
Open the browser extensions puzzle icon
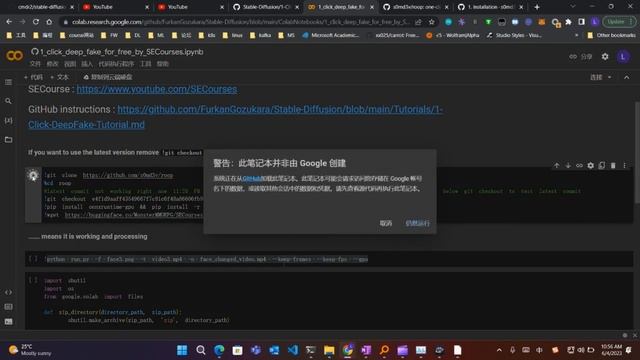click(x=568, y=22)
